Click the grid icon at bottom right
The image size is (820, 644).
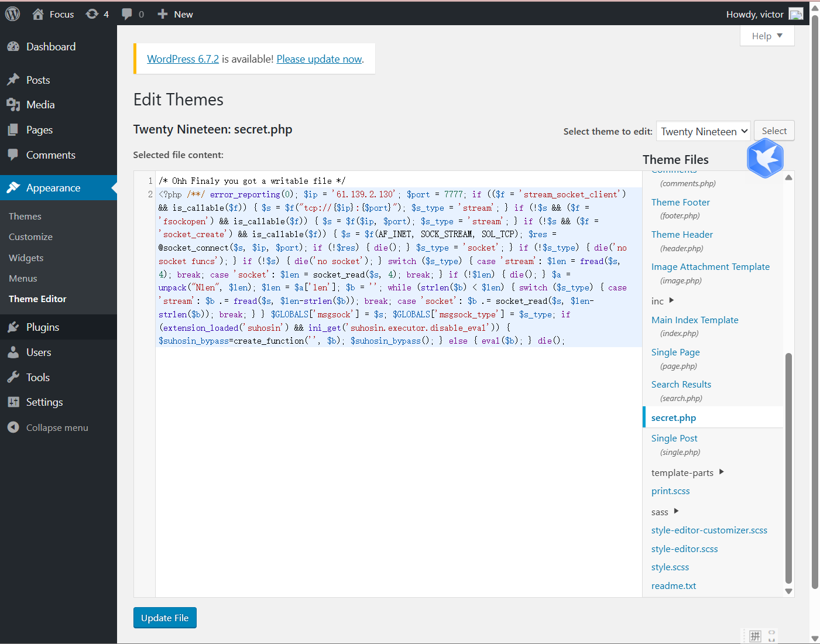tap(756, 636)
